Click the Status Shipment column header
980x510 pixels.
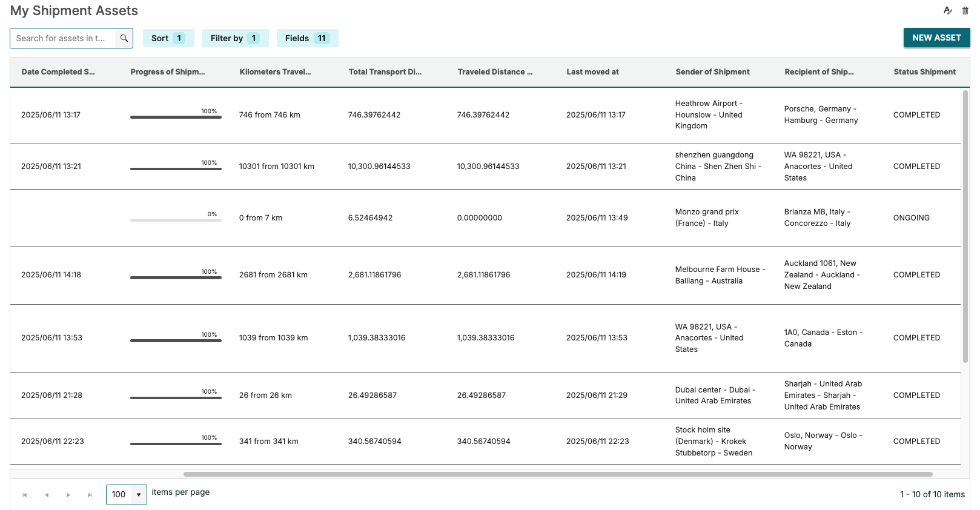[924, 72]
